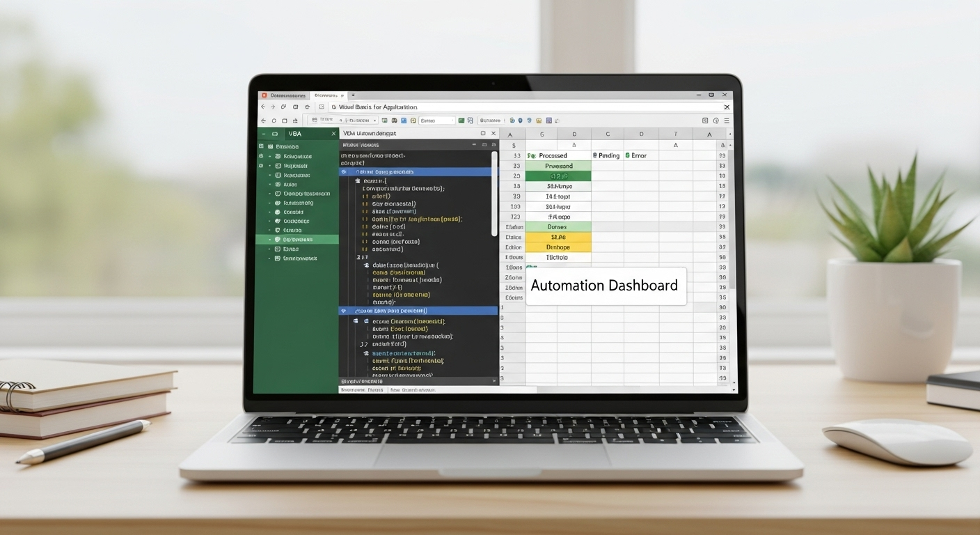Viewport: 980px width, 535px height.
Task: Collapse the second highlighted blue code section
Action: (x=343, y=311)
